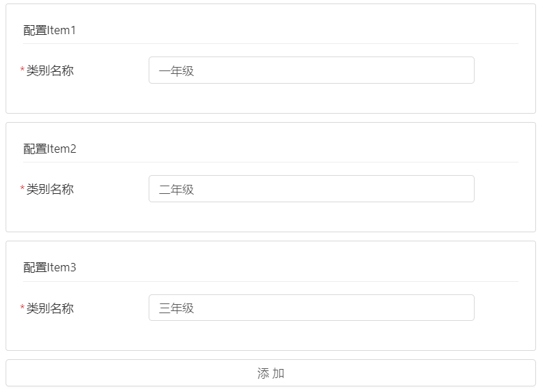
Task: Focus the input field containing 一年级
Action: click(311, 70)
